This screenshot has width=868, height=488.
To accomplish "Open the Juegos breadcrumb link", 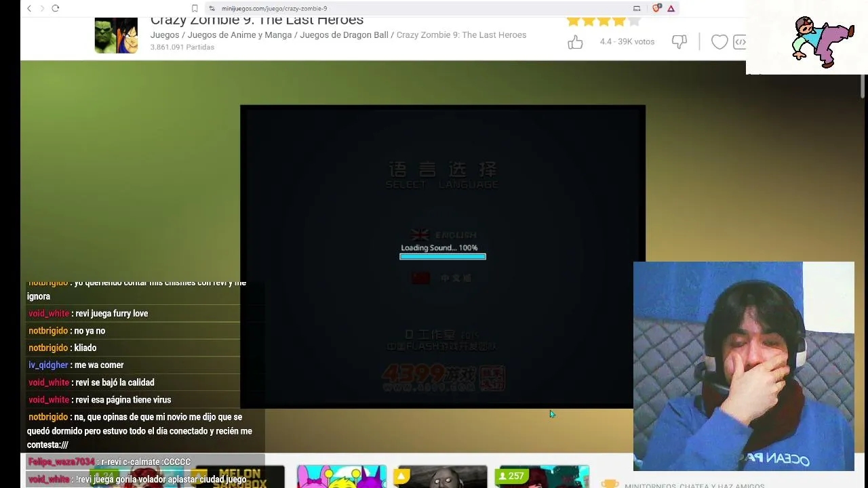I will pos(165,35).
